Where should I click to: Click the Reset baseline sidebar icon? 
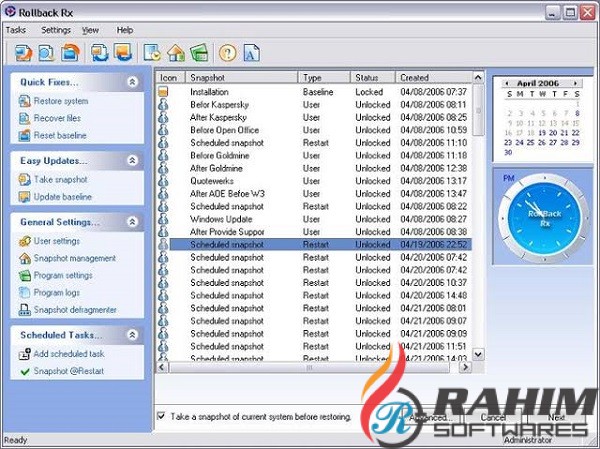coord(24,135)
